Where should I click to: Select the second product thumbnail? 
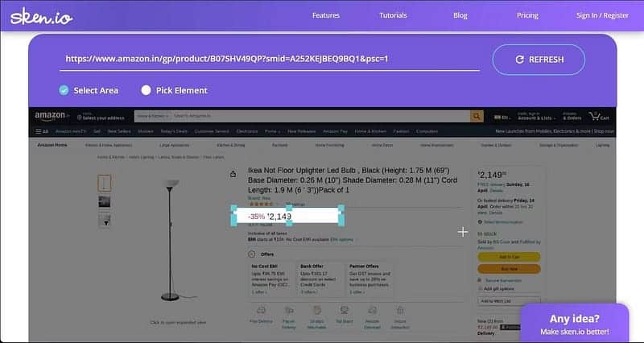pyautogui.click(x=105, y=201)
